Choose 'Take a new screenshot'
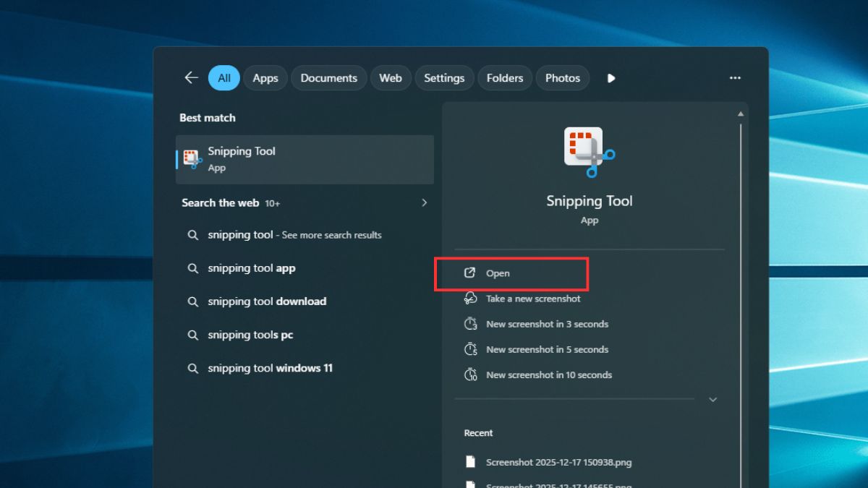Viewport: 868px width, 488px height. click(533, 299)
